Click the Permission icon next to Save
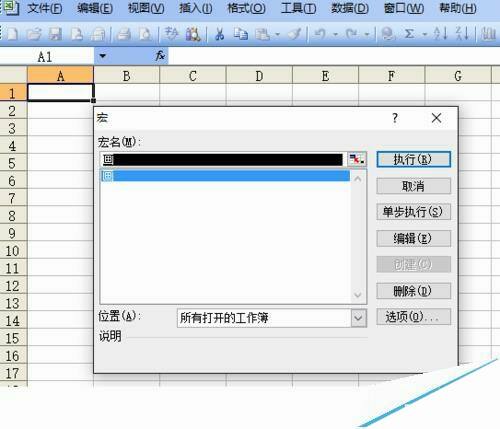The image size is (500, 429). (77, 34)
